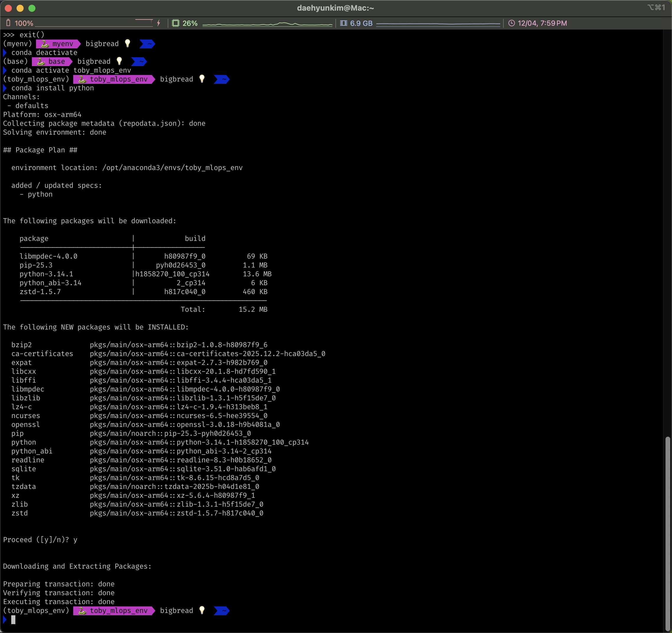Click the toby_mlops_env badge at bottom prompt

pyautogui.click(x=114, y=611)
